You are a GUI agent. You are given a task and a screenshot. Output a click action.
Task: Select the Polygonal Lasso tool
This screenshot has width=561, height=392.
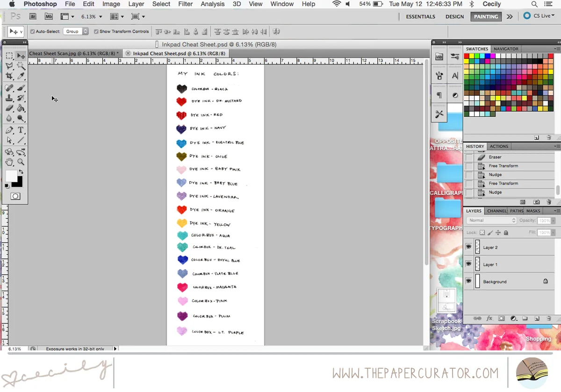coord(9,66)
